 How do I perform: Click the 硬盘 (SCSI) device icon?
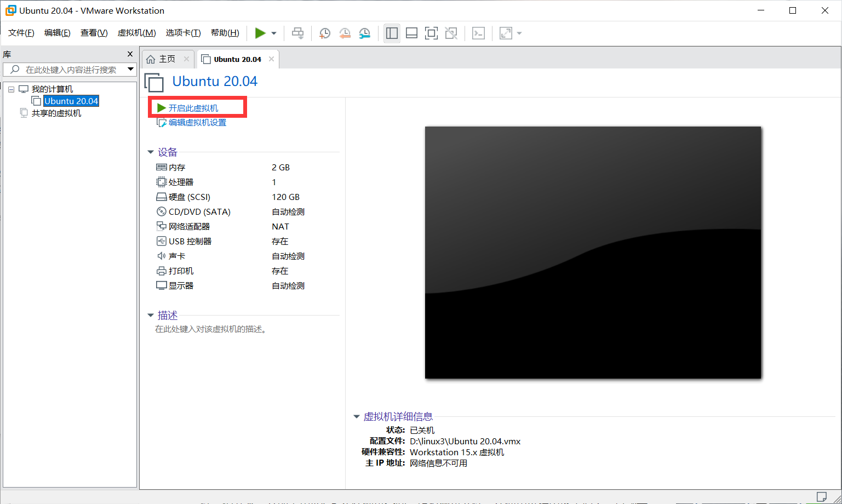coord(161,197)
